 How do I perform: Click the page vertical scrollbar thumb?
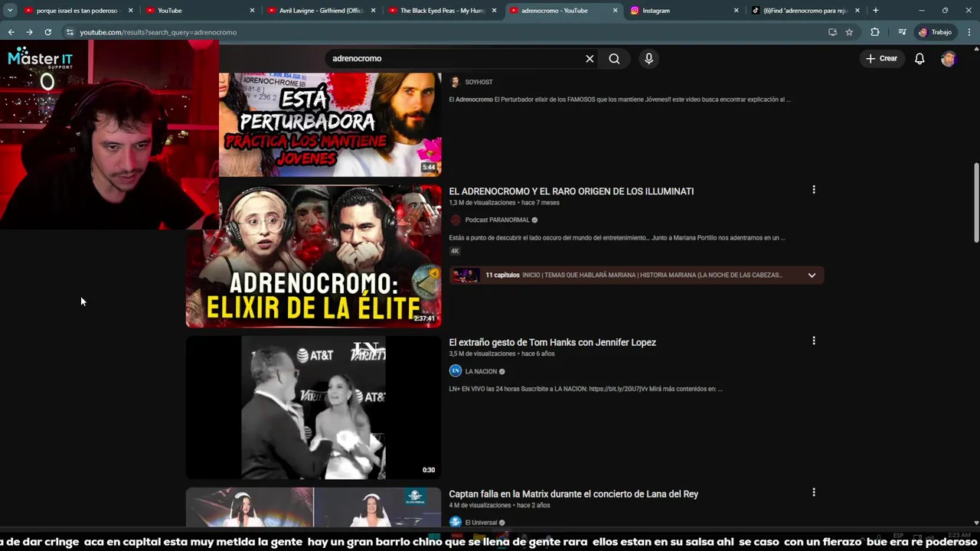point(976,203)
